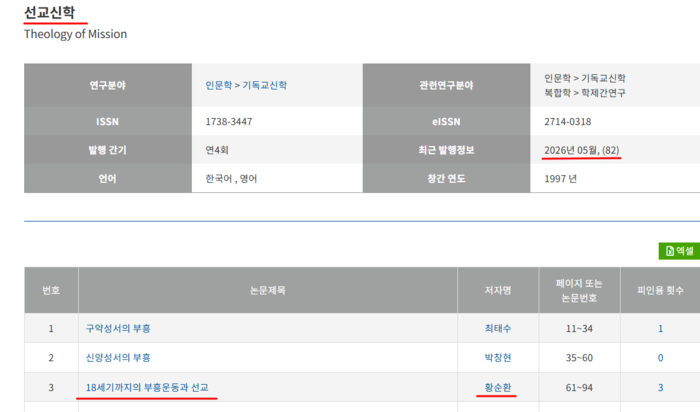Open the 기독교신학 category link
Screen dimensions: 700x412
pyautogui.click(x=264, y=85)
